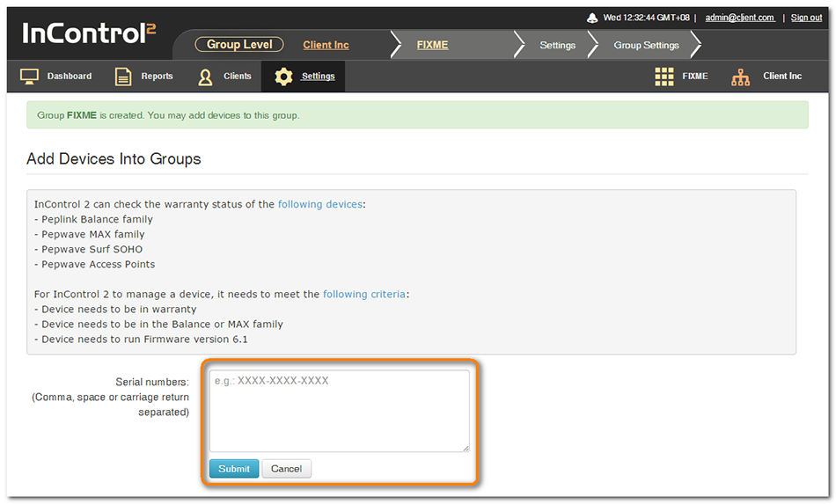Click the 'Pepwave Access Points' line
This screenshot has height=504, width=836.
94,264
